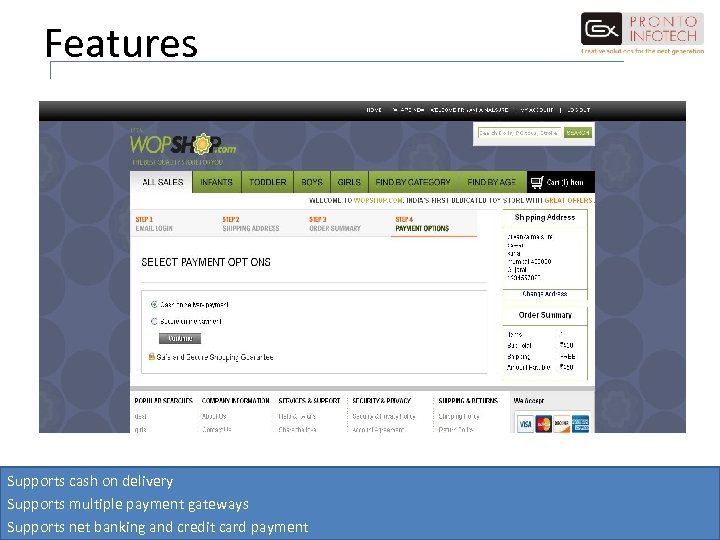Open Shipping Policy footer link
Image resolution: width=720 pixels, height=540 pixels.
pos(459,416)
